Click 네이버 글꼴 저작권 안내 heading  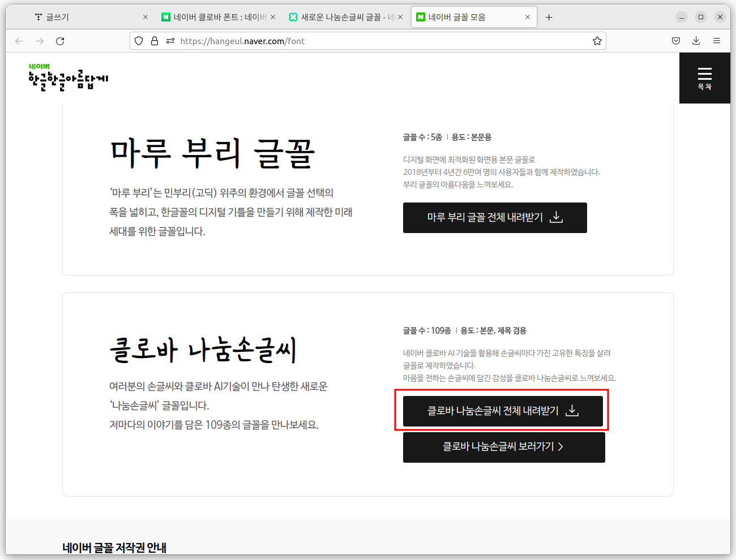(114, 548)
